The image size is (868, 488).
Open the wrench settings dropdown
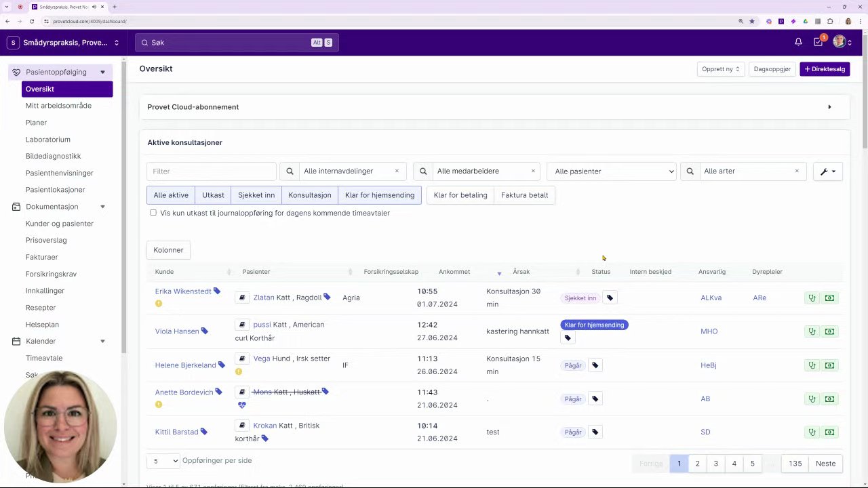pyautogui.click(x=828, y=171)
